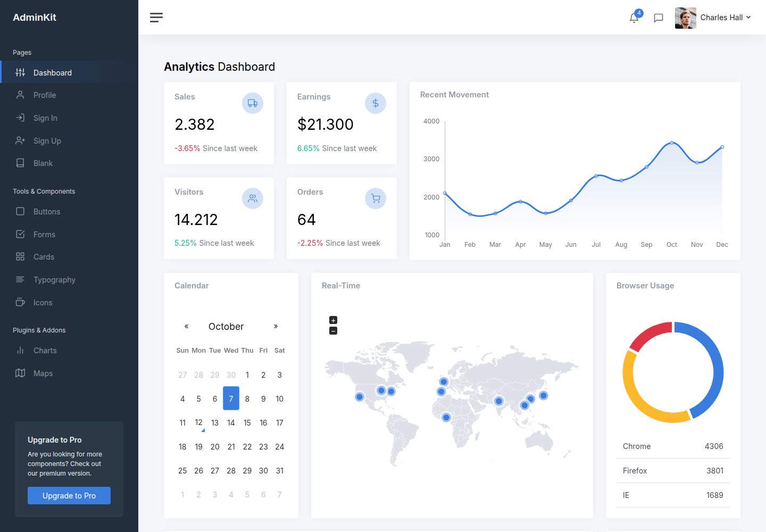
Task: Click the Oct data point on chart
Action: tap(672, 143)
